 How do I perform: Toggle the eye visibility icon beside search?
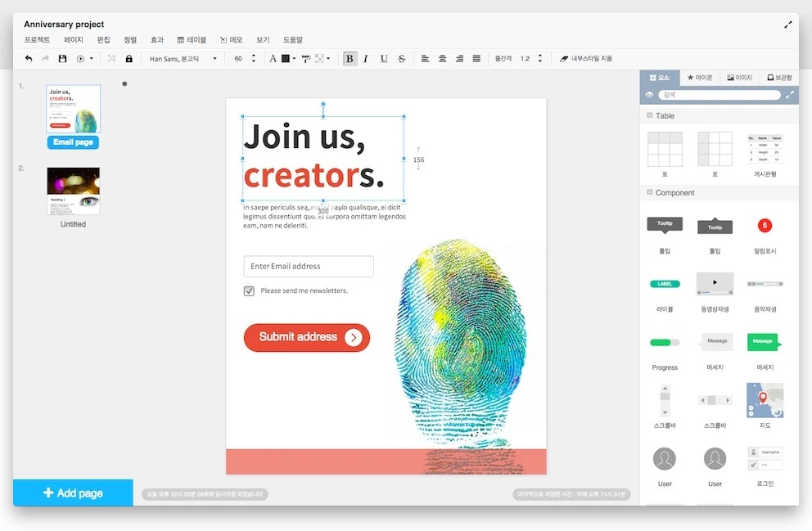[649, 95]
